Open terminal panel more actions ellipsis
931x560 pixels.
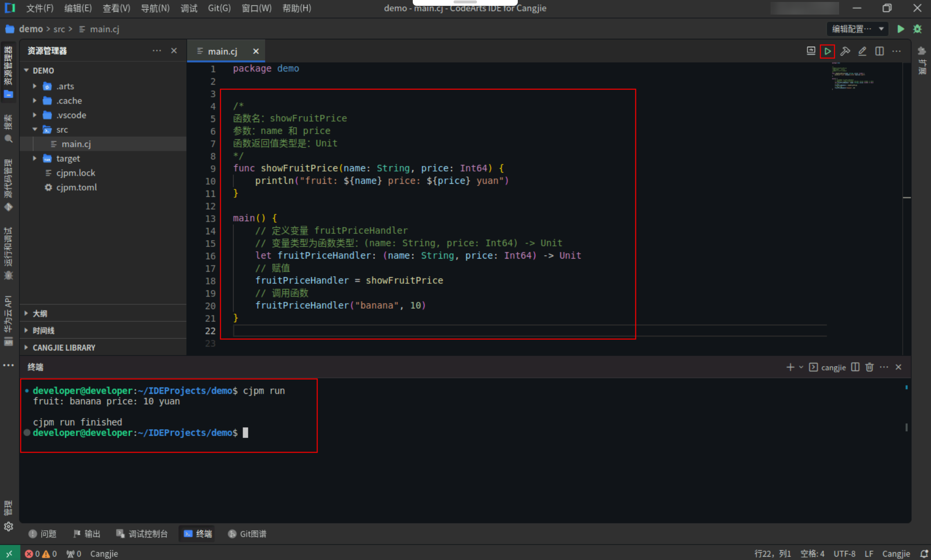click(x=884, y=367)
